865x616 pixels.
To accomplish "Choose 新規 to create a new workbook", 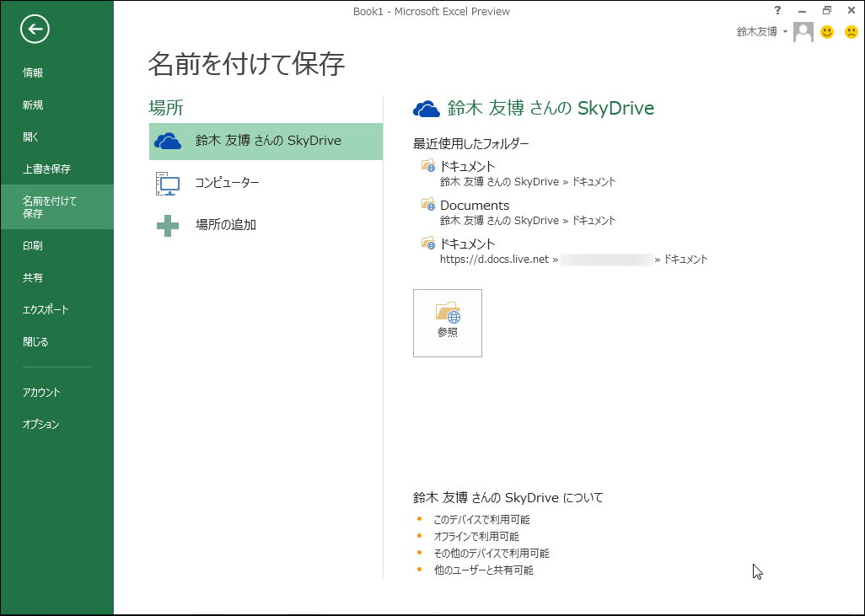I will coord(32,104).
